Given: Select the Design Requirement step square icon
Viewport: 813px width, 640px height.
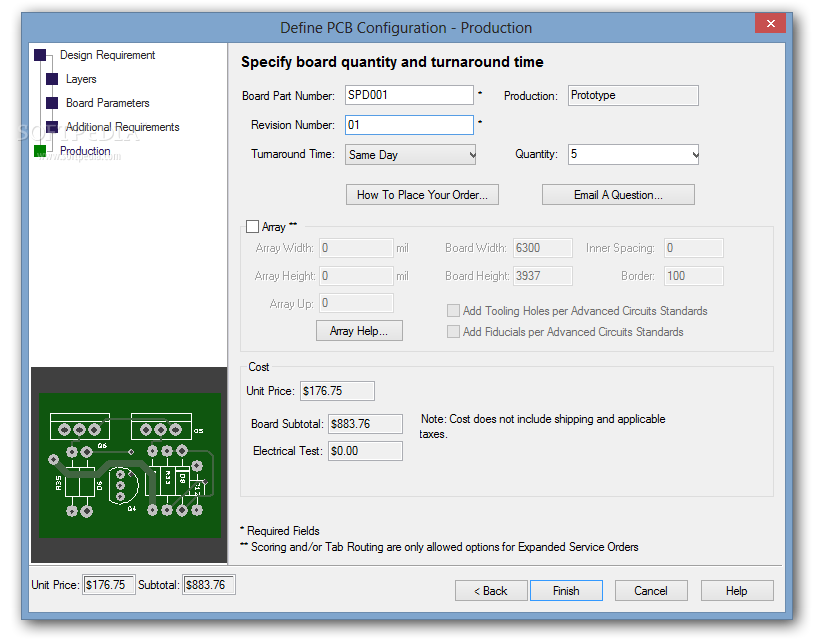Looking at the screenshot, I should tap(40, 55).
